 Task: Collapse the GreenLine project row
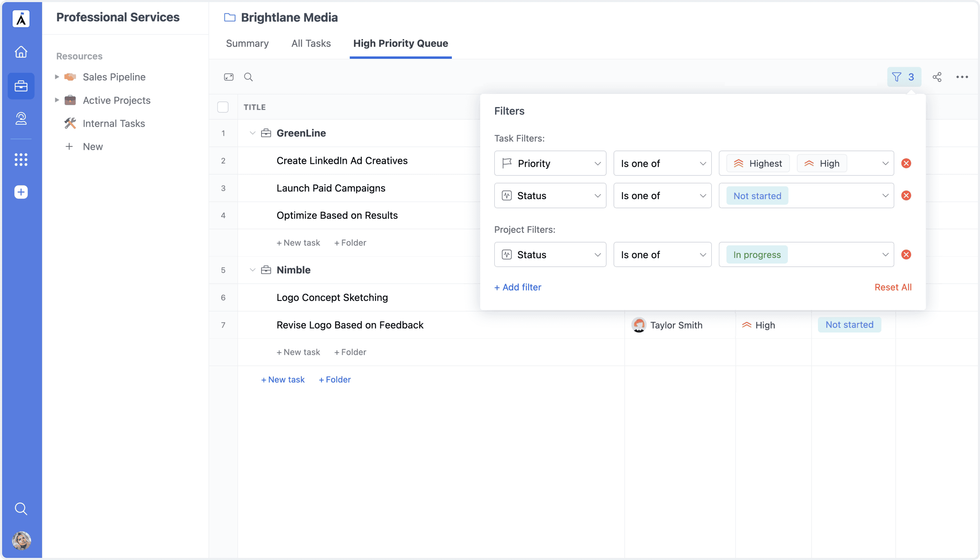click(252, 133)
